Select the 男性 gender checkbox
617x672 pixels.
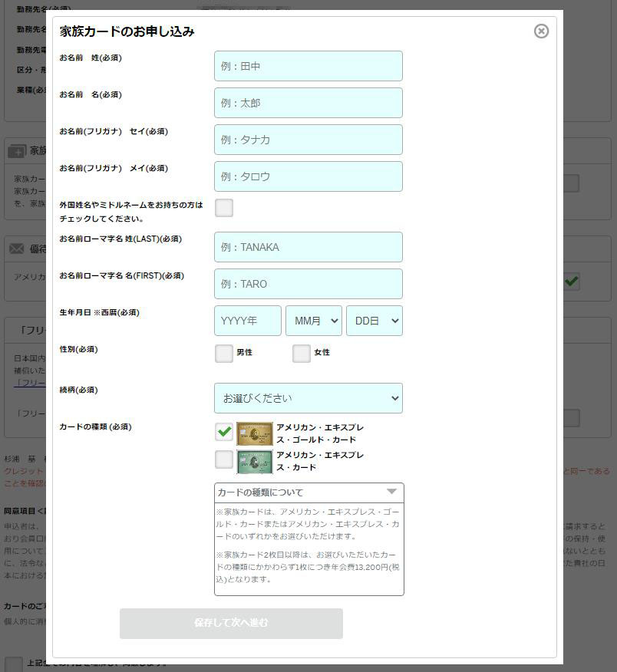click(x=224, y=354)
